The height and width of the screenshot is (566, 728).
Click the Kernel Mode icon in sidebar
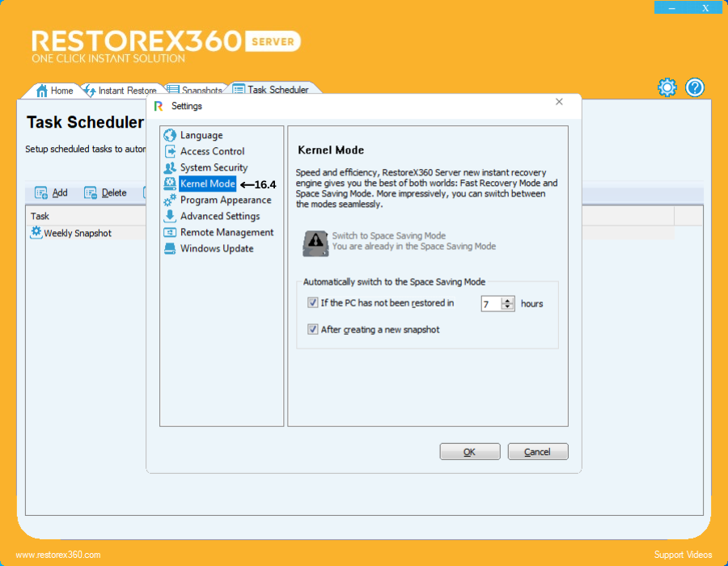click(x=170, y=184)
